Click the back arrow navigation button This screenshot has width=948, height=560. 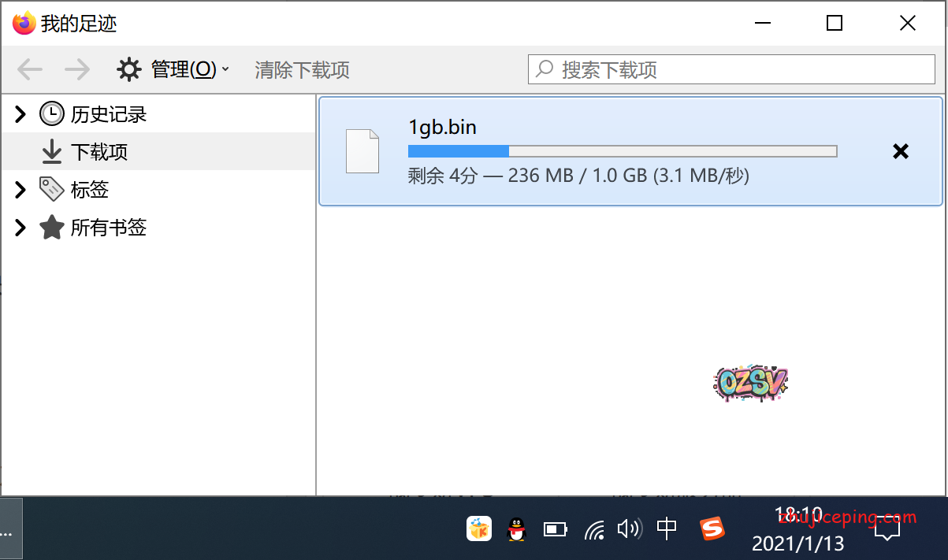30,69
